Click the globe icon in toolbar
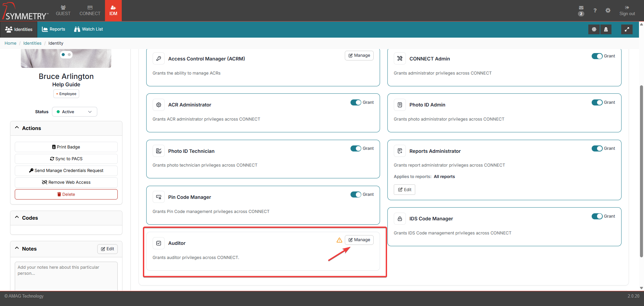The width and height of the screenshot is (644, 306). coord(594,30)
